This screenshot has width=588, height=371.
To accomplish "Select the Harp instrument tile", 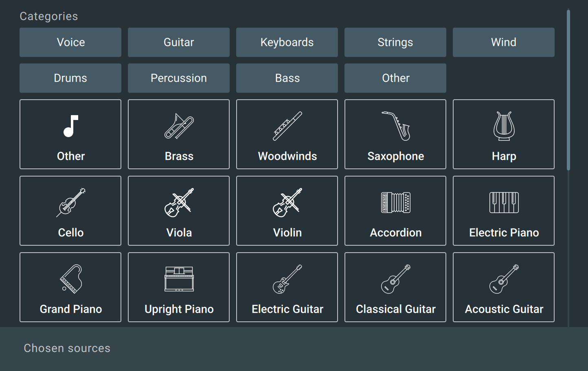I will [x=504, y=134].
